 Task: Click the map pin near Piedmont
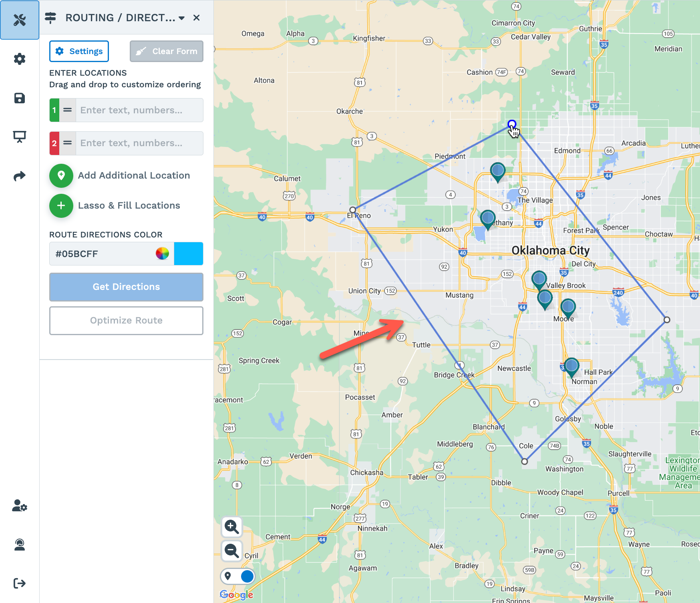click(498, 172)
